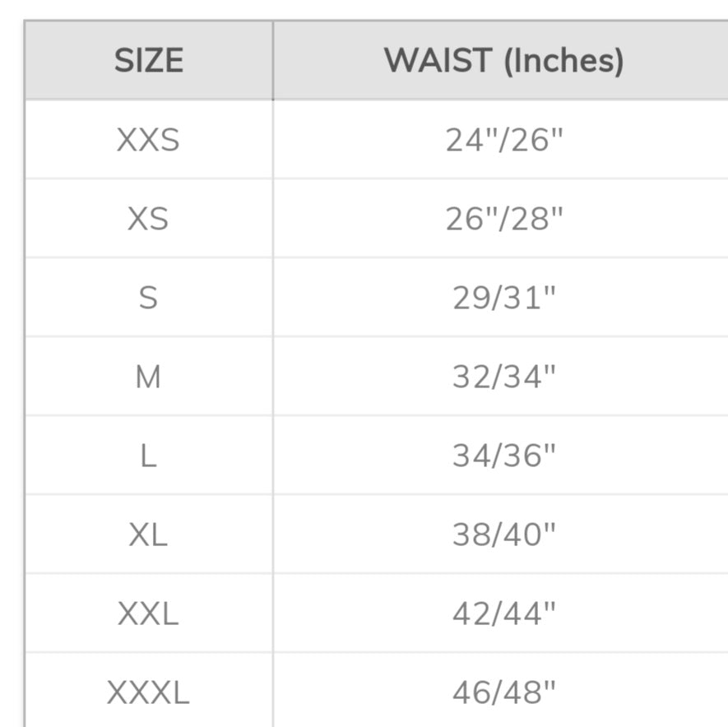Screen dimensions: 728x727
Task: Click the 34/36" waist value
Action: [503, 456]
